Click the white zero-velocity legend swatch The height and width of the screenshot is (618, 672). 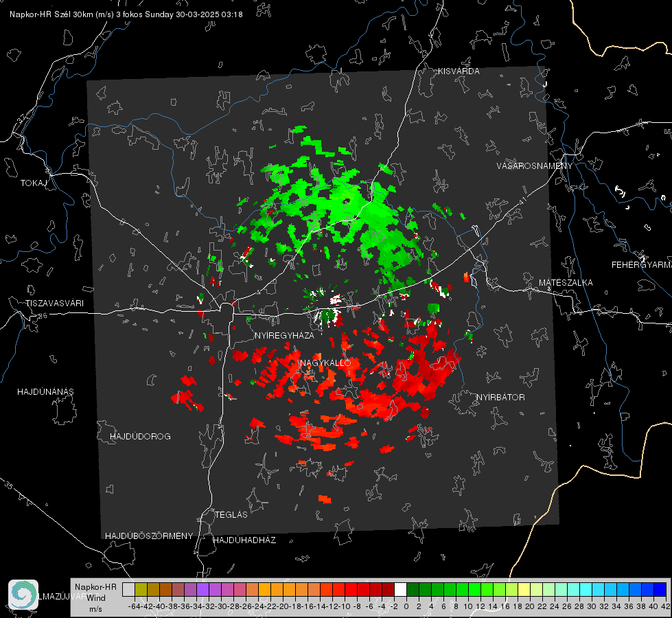pyautogui.click(x=400, y=589)
